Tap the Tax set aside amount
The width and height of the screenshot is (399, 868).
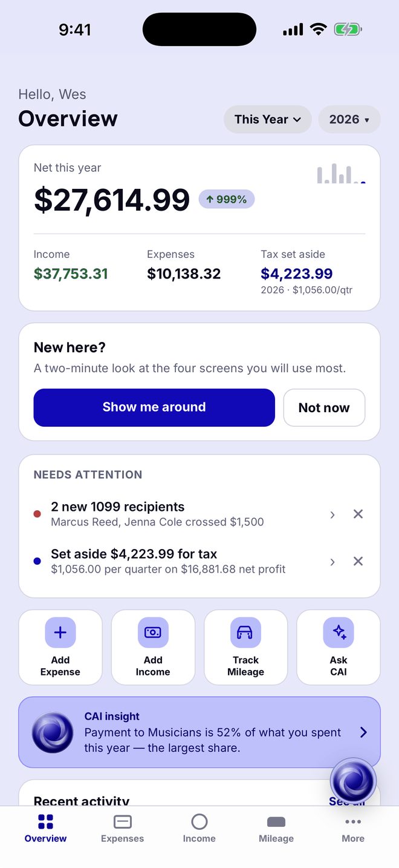point(297,274)
